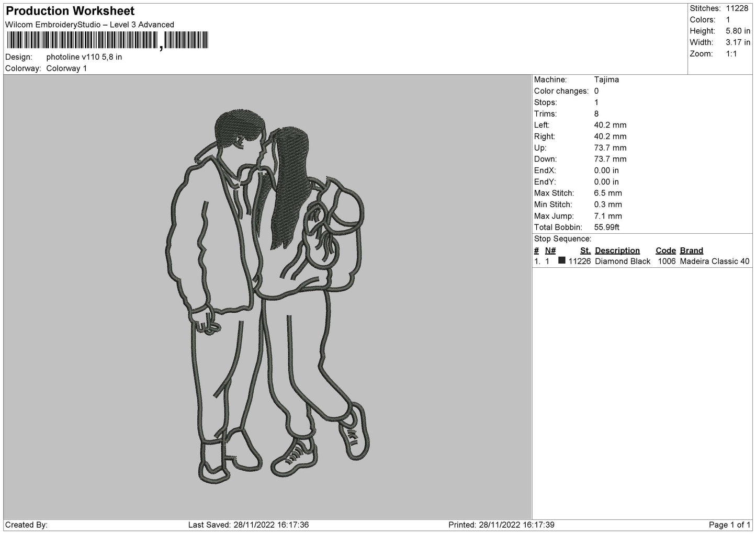
Task: Select 'Wilcom EmbroideryStudio – Level 3 Advanced' text
Action: click(89, 25)
